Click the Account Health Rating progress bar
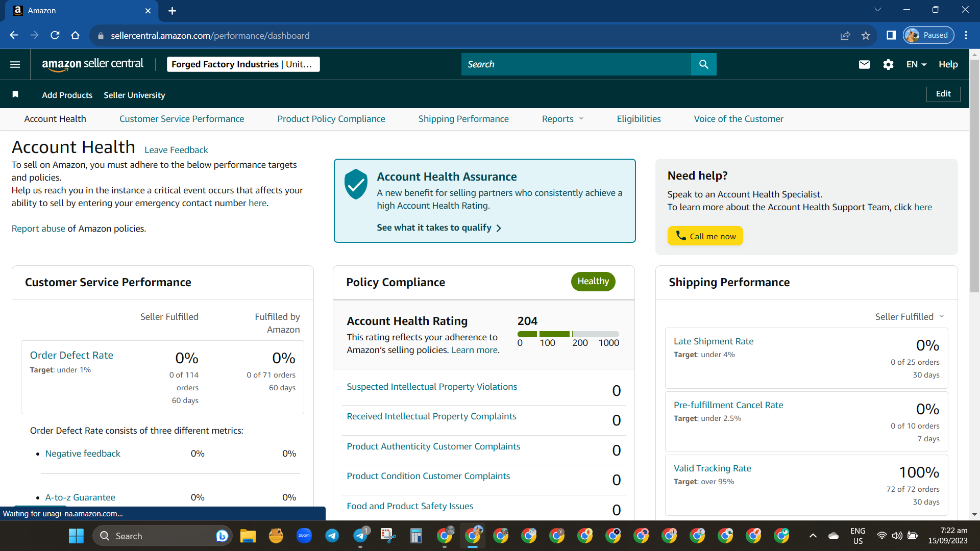The image size is (980, 551). pyautogui.click(x=568, y=334)
